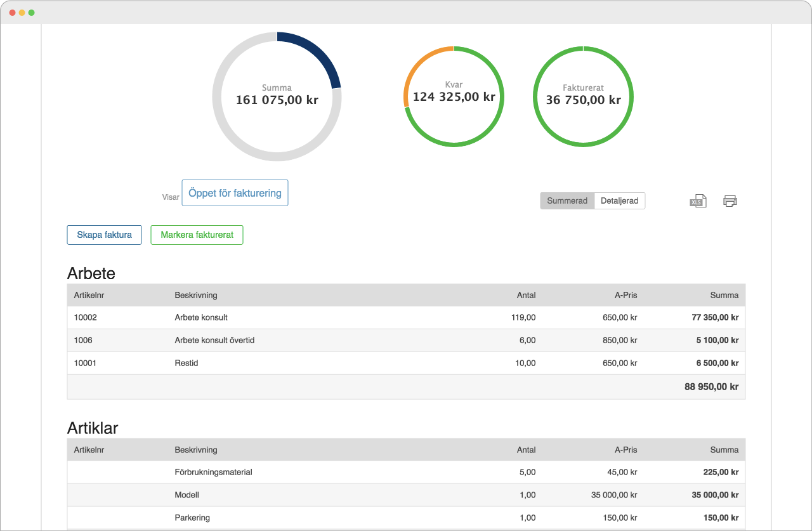This screenshot has width=812, height=531.
Task: Switch to Detaljerad view
Action: coord(620,200)
